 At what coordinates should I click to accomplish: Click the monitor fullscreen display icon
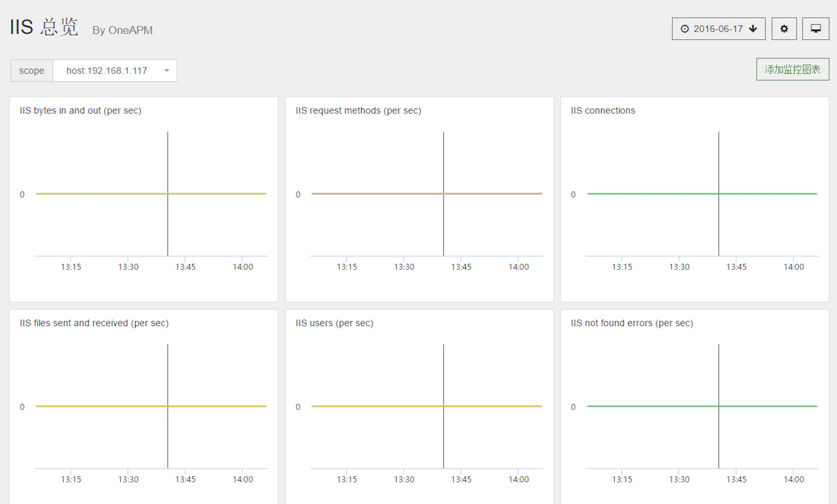(x=816, y=29)
